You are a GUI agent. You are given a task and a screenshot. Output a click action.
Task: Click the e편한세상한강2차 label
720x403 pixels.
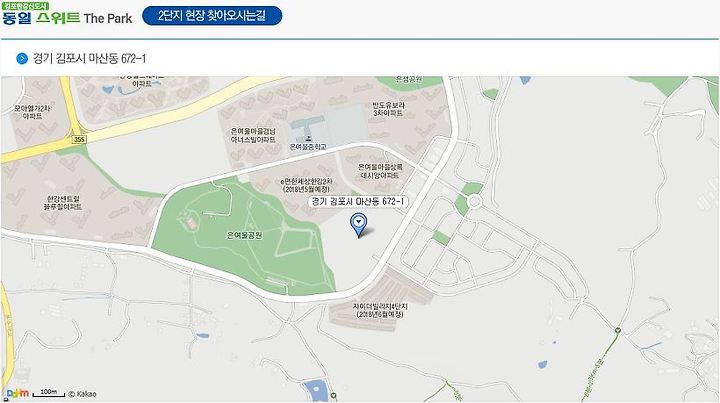306,185
